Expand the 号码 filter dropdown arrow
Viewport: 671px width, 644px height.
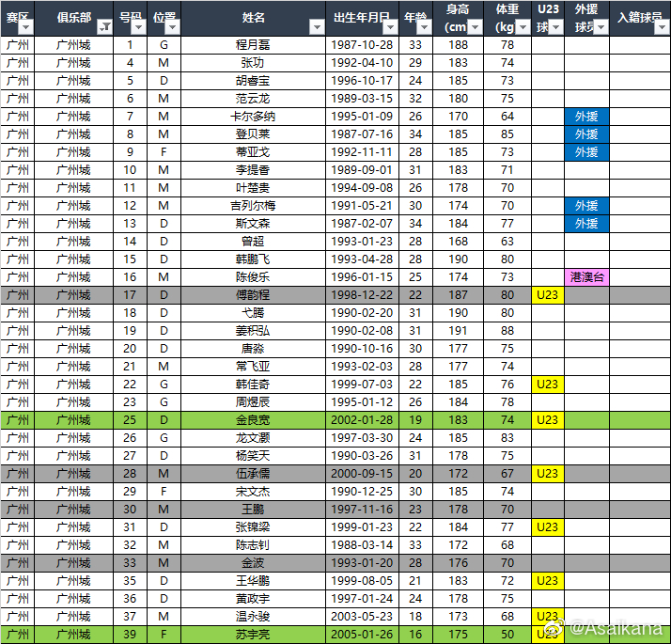click(x=137, y=27)
